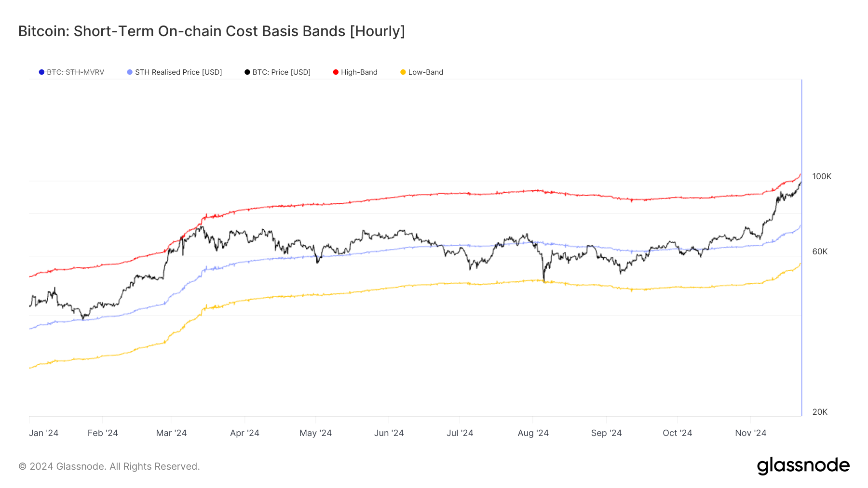Click the glassnode logo

click(x=803, y=466)
